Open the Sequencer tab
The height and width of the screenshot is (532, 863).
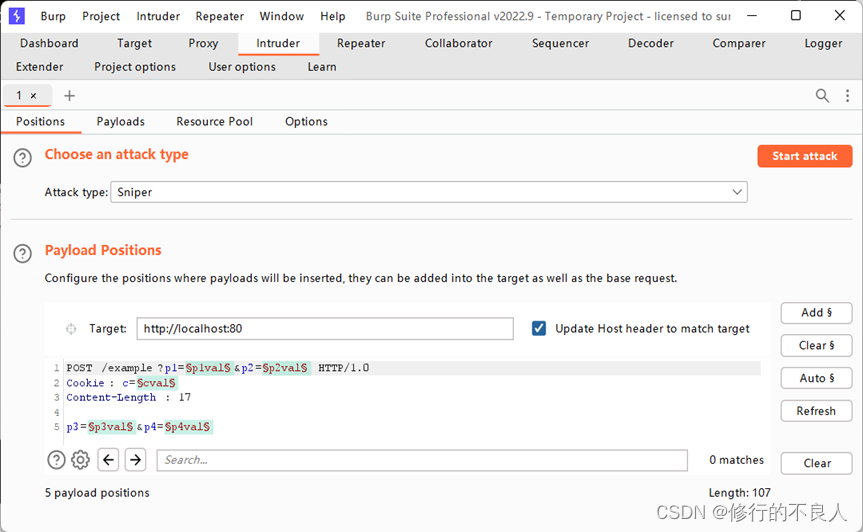560,43
